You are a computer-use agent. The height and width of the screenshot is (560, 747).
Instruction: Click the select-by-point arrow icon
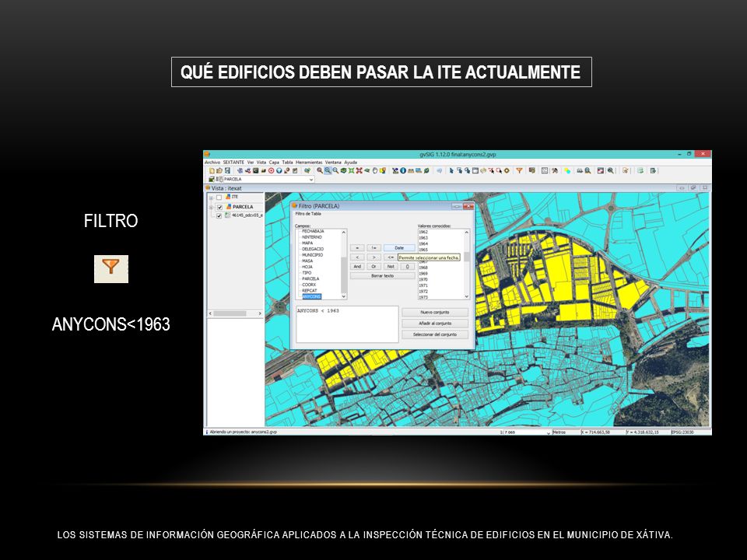pyautogui.click(x=451, y=170)
